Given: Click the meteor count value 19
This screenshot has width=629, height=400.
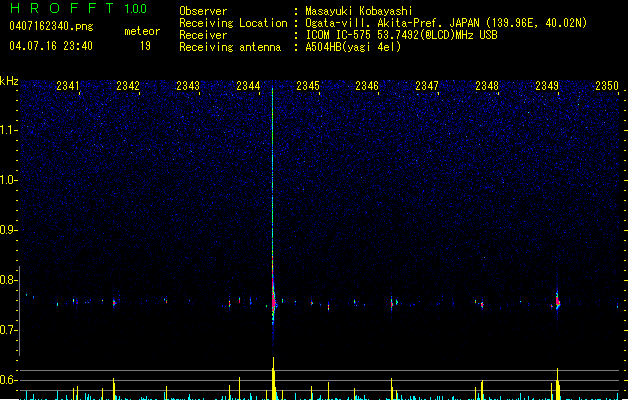Looking at the screenshot, I should (145, 46).
